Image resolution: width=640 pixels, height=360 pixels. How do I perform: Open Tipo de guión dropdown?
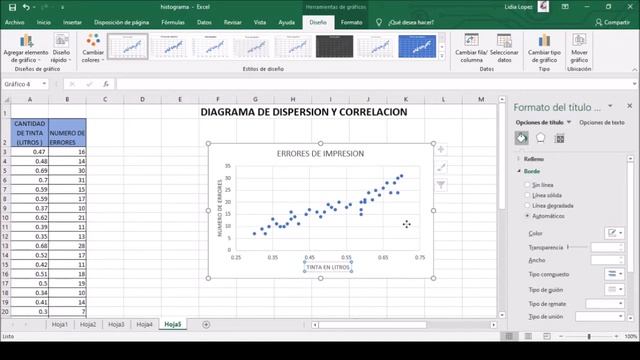[x=614, y=289]
